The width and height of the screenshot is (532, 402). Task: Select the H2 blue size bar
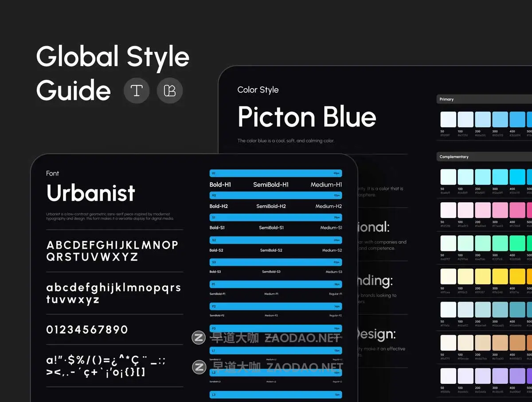pos(276,195)
